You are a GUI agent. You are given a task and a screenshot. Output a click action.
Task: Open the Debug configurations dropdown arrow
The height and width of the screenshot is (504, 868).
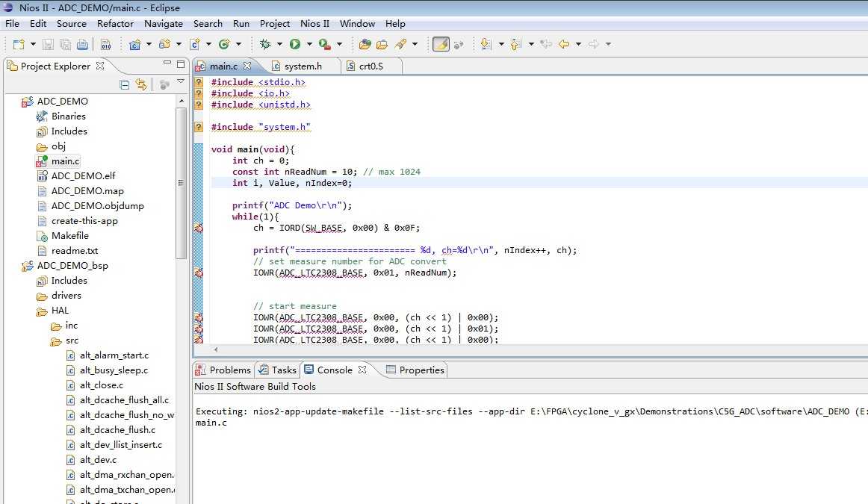tap(279, 44)
